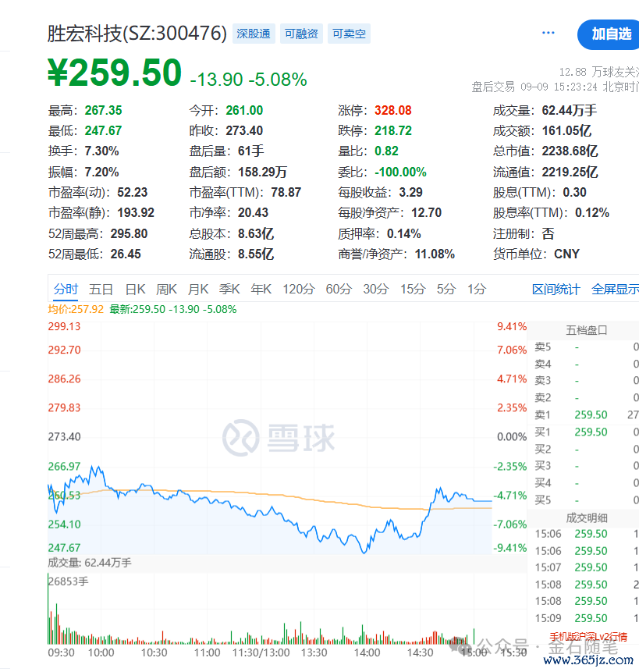The width and height of the screenshot is (639, 672).
Task: Select the 15分 chart interval
Action: [x=413, y=290]
